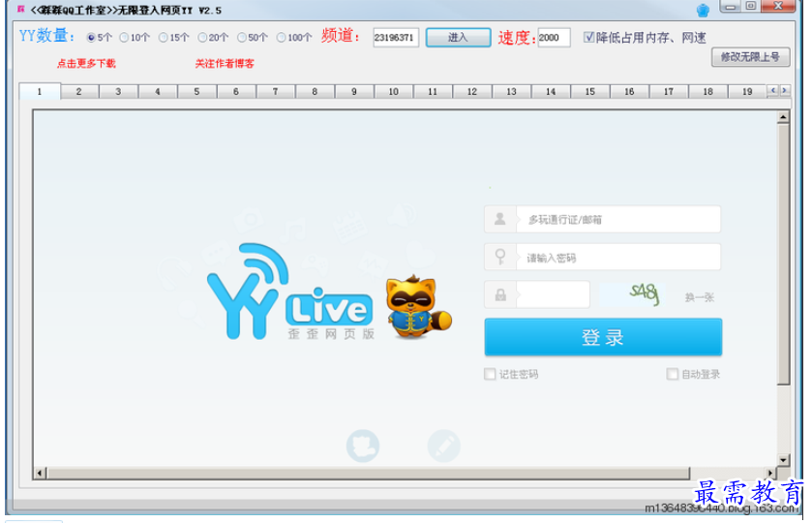
Task: Click 换一张 to refresh captcha
Action: pyautogui.click(x=700, y=297)
